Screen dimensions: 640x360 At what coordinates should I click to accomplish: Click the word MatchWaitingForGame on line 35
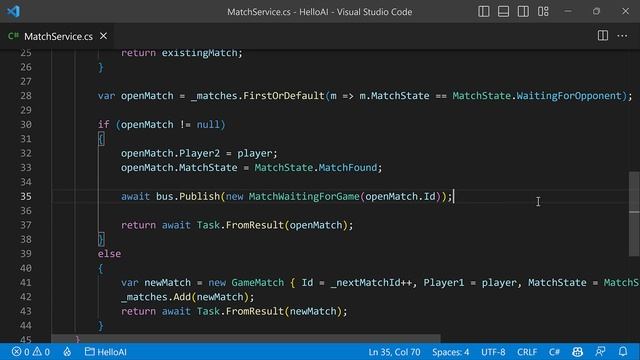(x=304, y=196)
